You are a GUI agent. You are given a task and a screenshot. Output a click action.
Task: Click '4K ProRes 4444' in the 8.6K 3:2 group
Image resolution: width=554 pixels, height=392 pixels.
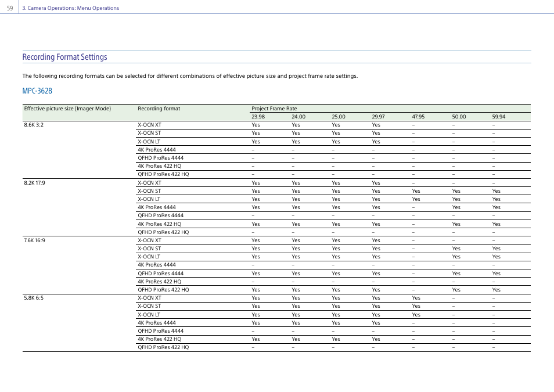tap(157, 149)
